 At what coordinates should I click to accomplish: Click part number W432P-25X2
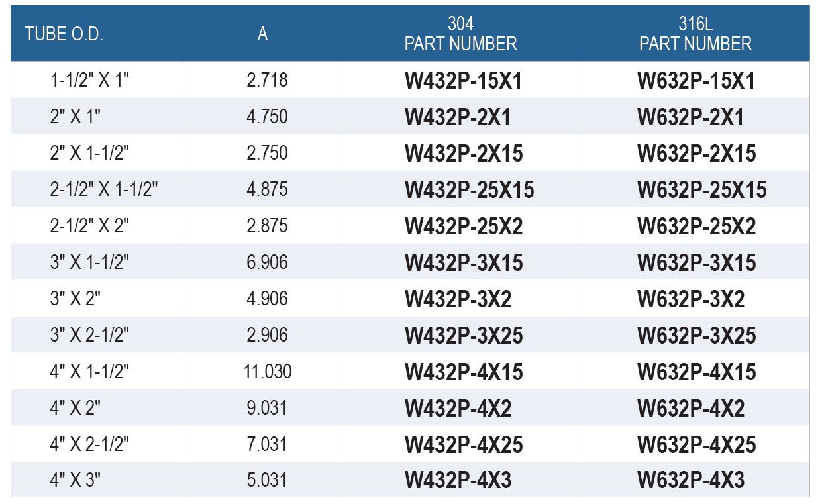[464, 227]
